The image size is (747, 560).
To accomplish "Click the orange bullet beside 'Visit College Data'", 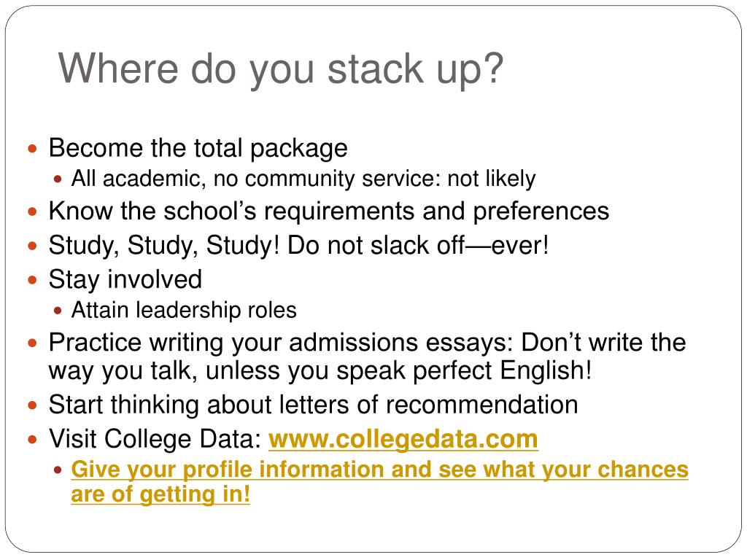I will pyautogui.click(x=32, y=440).
